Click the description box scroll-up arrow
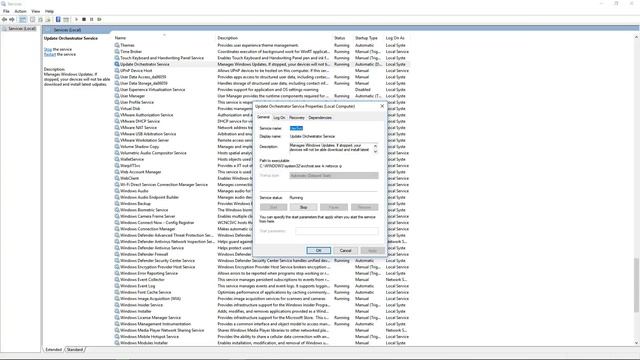The height and width of the screenshot is (360, 640). click(x=376, y=145)
